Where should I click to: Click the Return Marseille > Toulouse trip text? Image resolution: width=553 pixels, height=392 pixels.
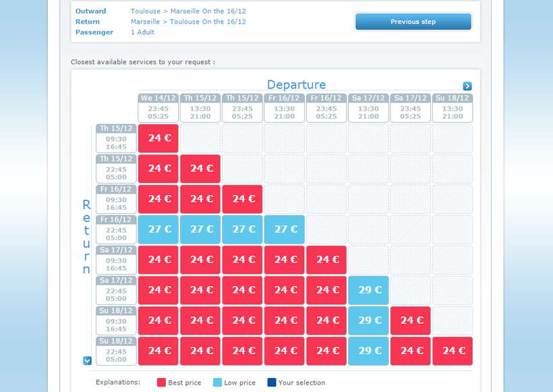click(187, 22)
